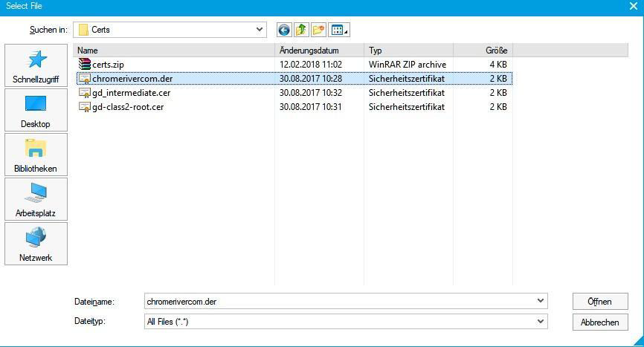
Task: Go to Desktop in the sidebar
Action: pos(36,110)
